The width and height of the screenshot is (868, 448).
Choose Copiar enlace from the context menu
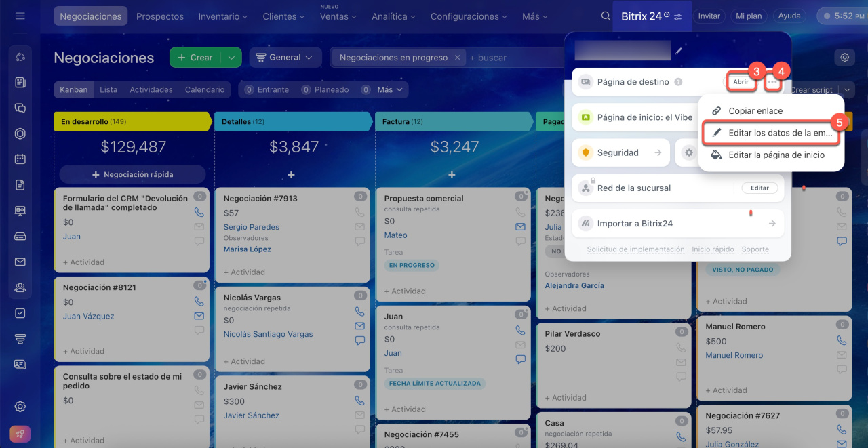coord(755,110)
